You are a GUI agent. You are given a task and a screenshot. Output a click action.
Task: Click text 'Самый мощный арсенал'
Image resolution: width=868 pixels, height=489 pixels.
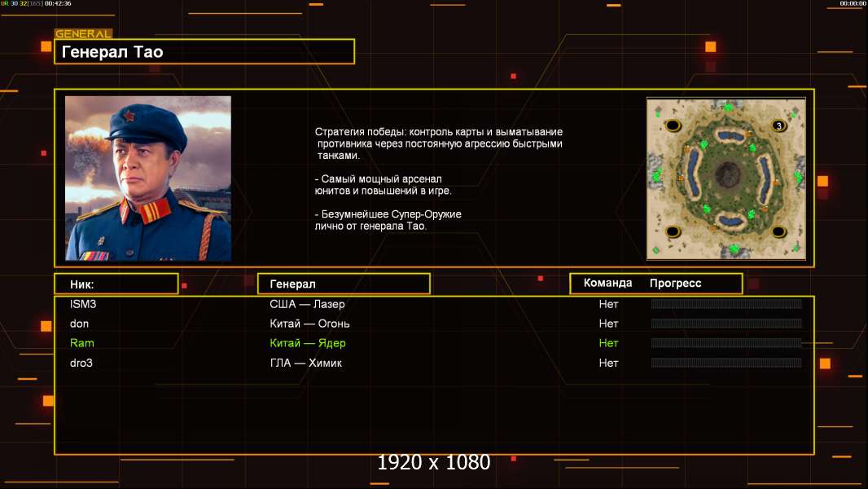pos(381,178)
